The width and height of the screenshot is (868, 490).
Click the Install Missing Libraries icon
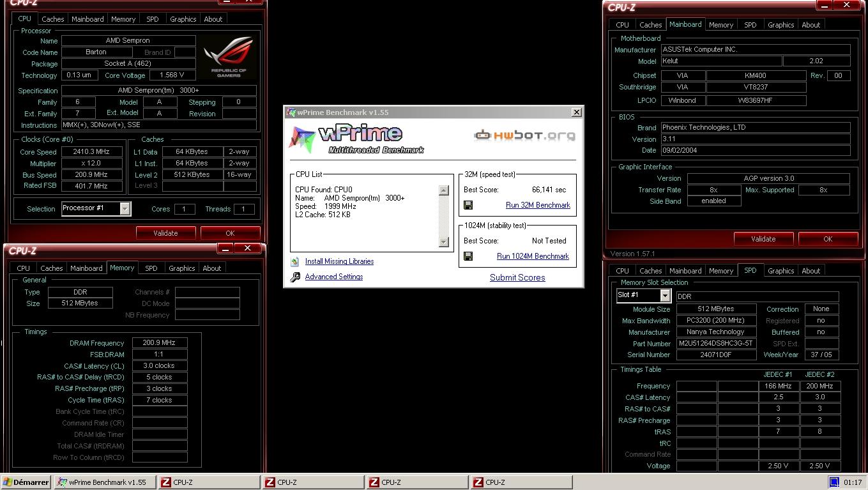pyautogui.click(x=294, y=261)
